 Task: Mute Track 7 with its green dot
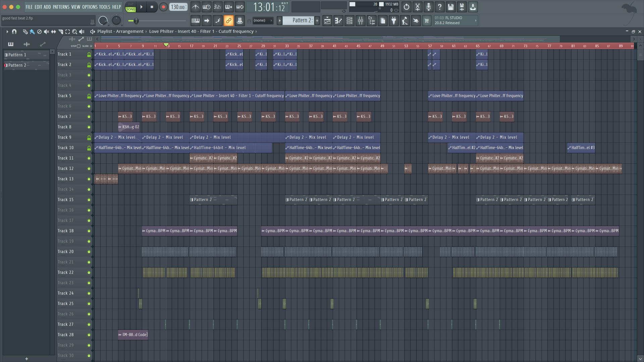pos(89,117)
